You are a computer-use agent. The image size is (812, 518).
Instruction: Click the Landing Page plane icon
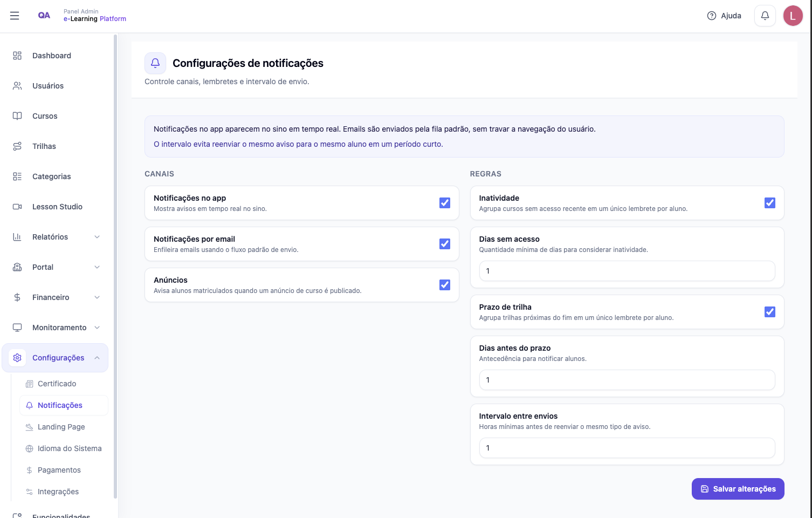pyautogui.click(x=30, y=427)
